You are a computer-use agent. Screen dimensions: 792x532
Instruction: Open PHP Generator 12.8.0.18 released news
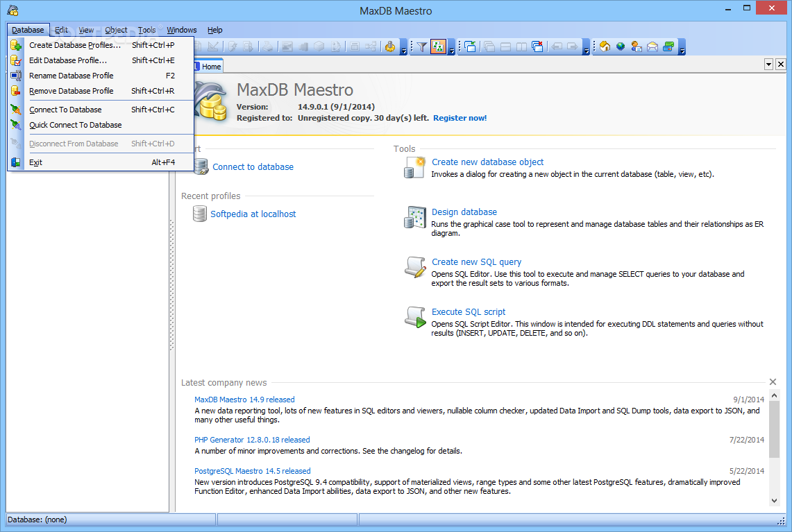point(252,440)
